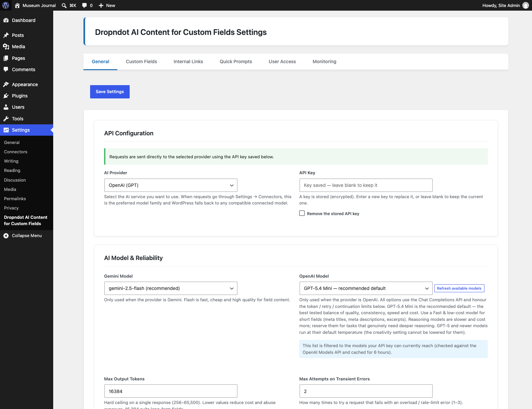This screenshot has width=532, height=409.
Task: Click Max Attempts on Transient Errors field
Action: 366,391
